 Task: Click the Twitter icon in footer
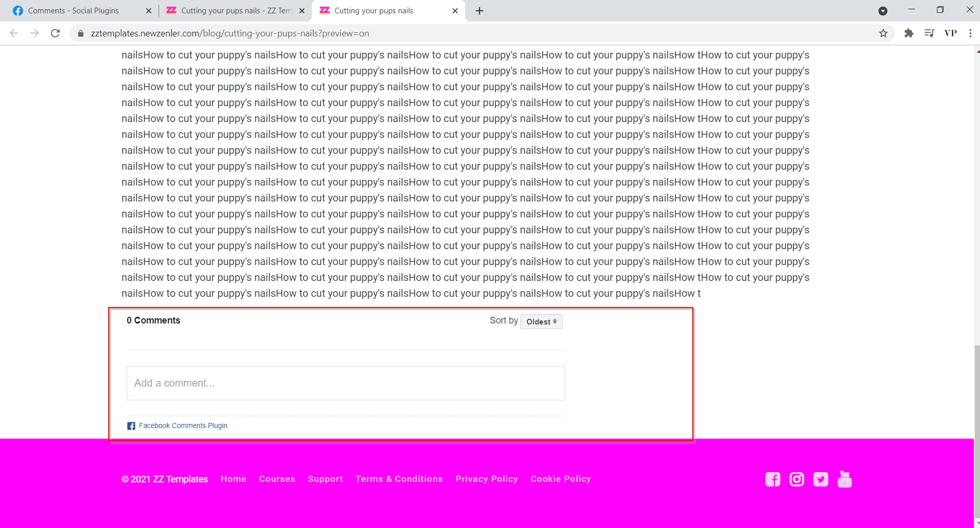(821, 479)
